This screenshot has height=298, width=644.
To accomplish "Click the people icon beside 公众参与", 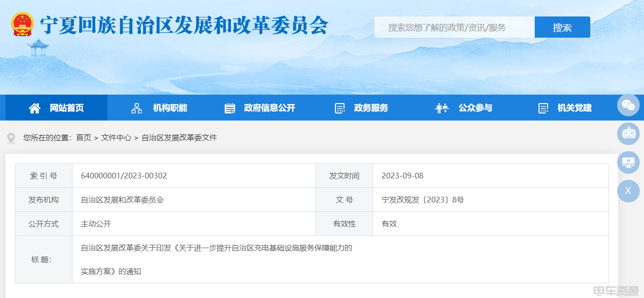I will (441, 108).
